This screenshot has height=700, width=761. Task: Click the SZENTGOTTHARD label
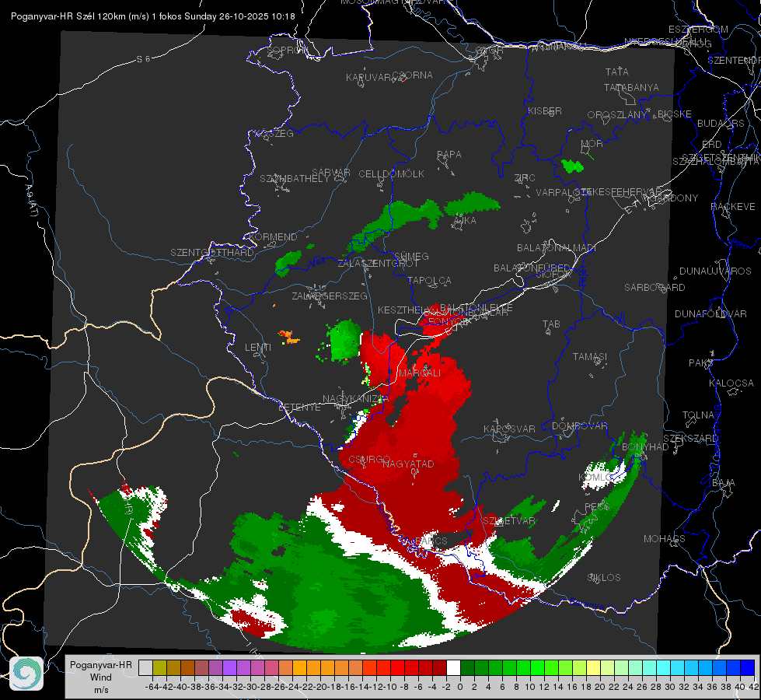click(x=212, y=253)
